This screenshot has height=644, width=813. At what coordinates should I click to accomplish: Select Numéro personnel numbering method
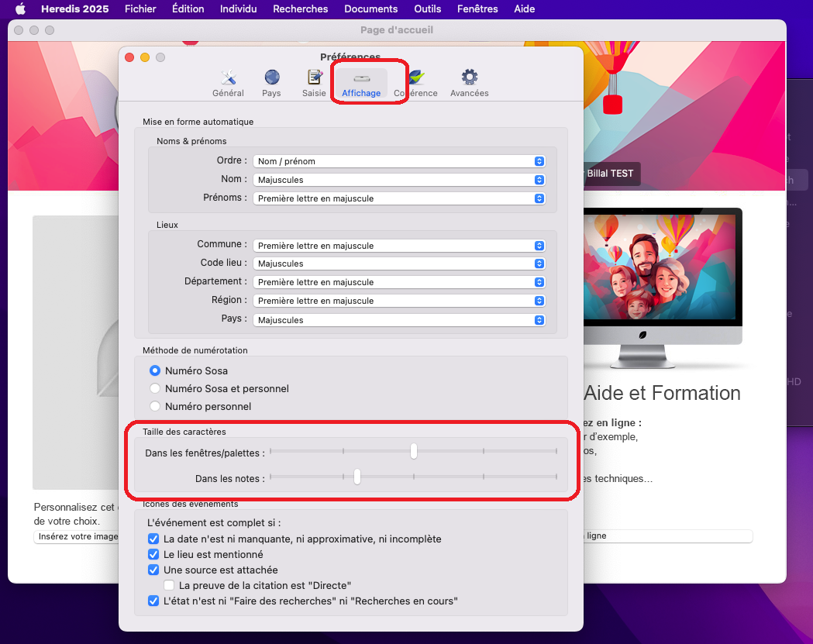point(155,407)
